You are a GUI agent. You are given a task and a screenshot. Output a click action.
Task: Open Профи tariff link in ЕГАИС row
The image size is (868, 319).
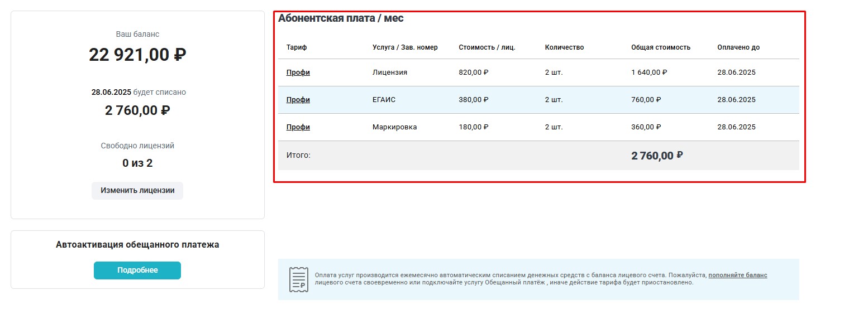point(298,100)
